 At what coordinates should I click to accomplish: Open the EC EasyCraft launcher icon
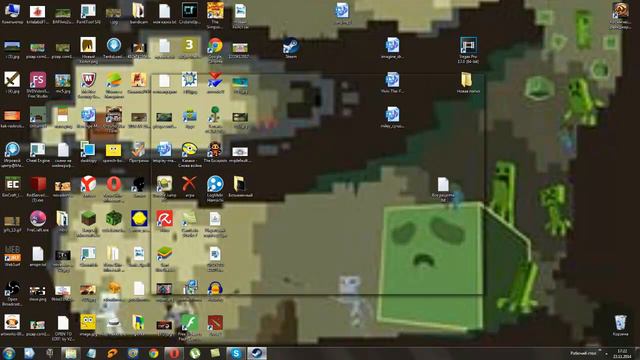point(12,184)
